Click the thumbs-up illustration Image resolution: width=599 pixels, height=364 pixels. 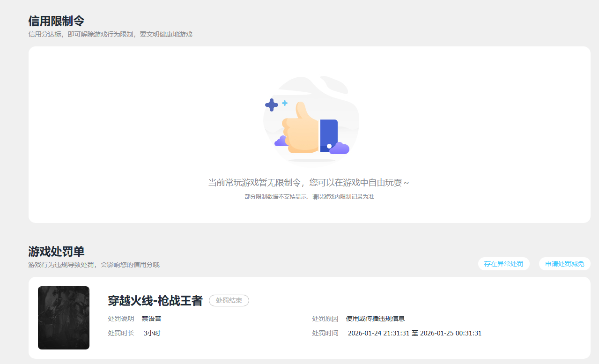click(311, 121)
